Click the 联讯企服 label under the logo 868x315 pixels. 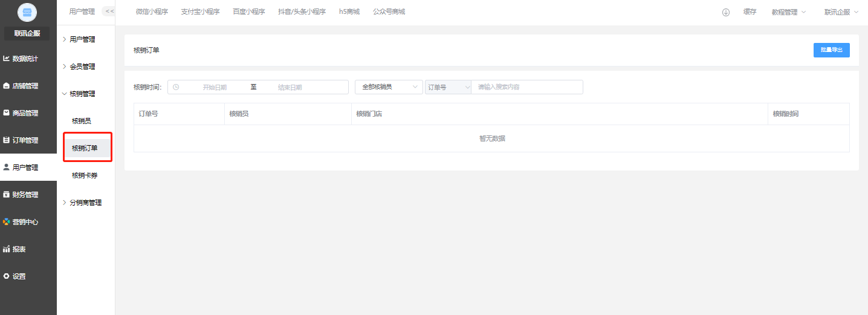point(27,33)
